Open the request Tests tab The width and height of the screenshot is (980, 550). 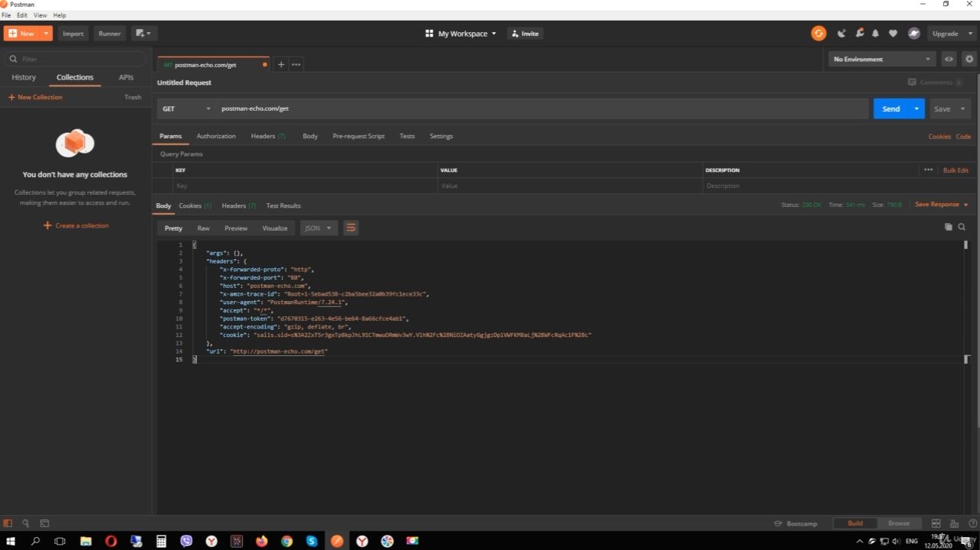[x=407, y=136]
